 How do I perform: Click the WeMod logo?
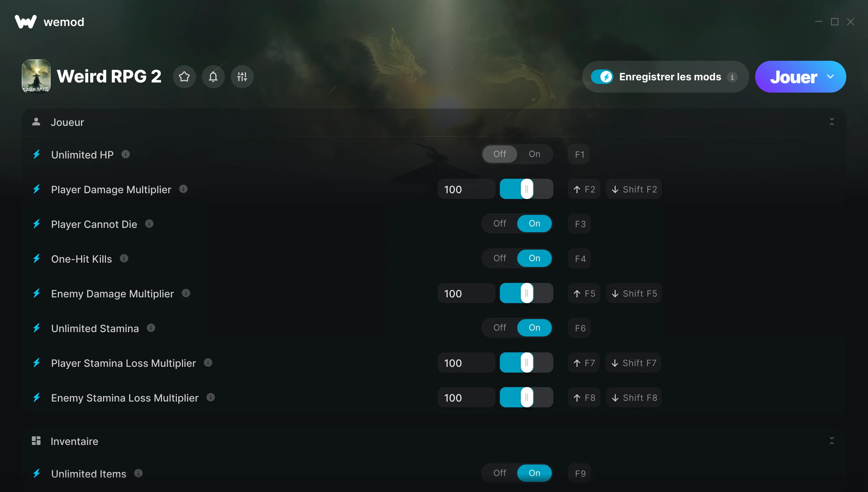(x=26, y=22)
